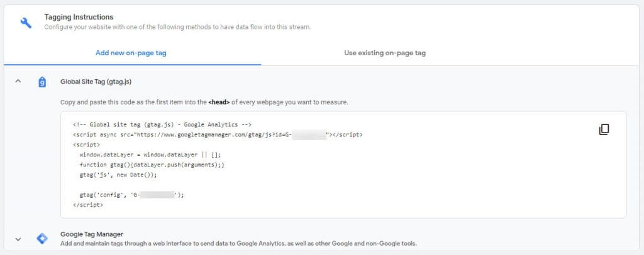The width and height of the screenshot is (644, 255).
Task: Click the googletagmanager.com script URL line
Action: (x=218, y=134)
